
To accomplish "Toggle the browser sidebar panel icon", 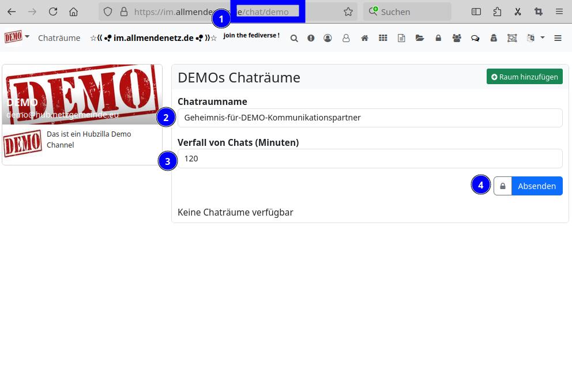I will coord(476,12).
